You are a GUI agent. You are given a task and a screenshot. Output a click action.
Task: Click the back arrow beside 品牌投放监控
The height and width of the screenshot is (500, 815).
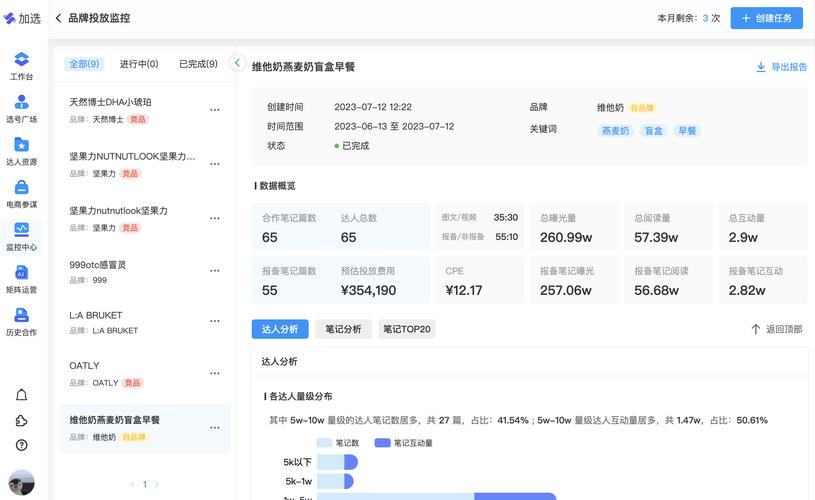(58, 18)
